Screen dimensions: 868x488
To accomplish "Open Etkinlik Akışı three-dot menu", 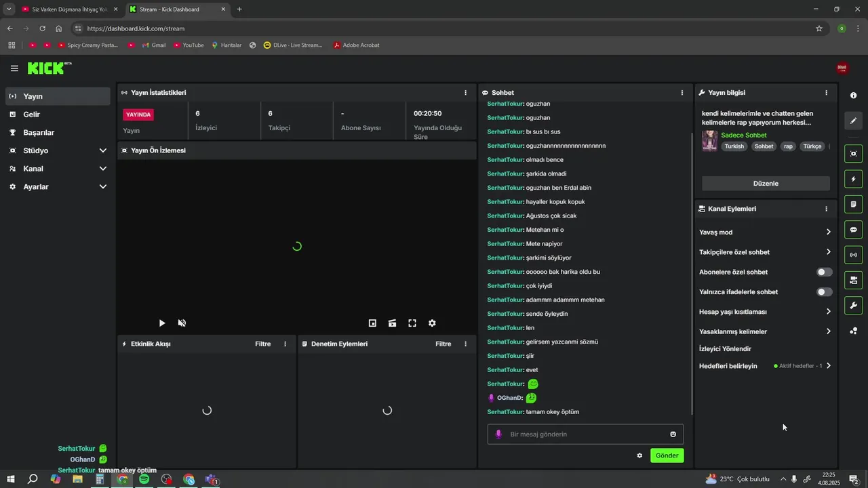I will [285, 344].
